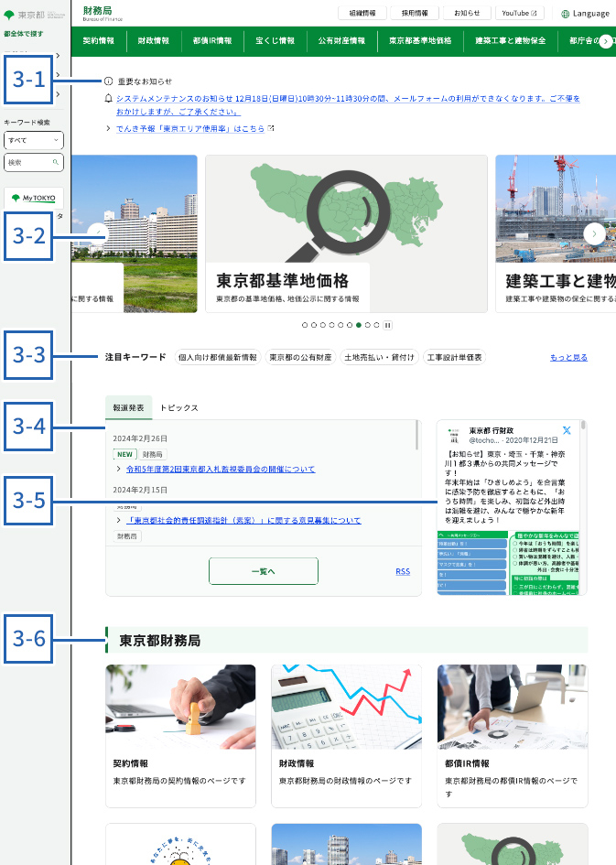Select the eighth carousel indicator dot
This screenshot has width=616, height=865.
click(x=367, y=325)
